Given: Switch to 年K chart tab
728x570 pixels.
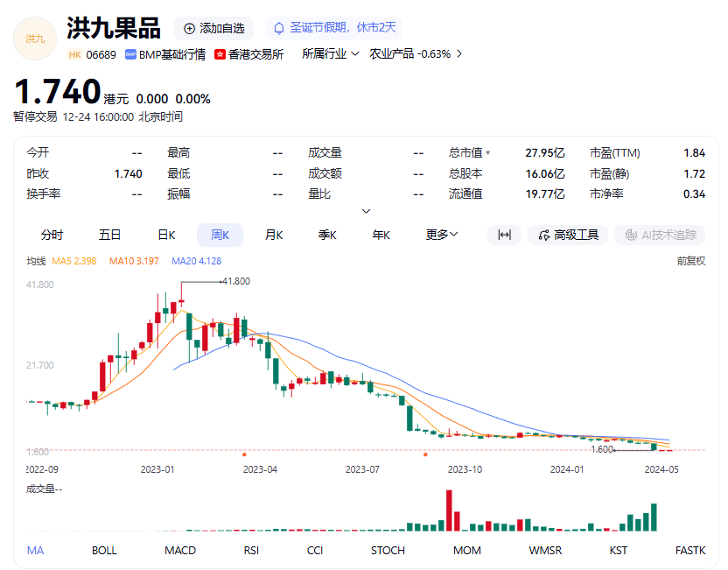Looking at the screenshot, I should point(381,235).
